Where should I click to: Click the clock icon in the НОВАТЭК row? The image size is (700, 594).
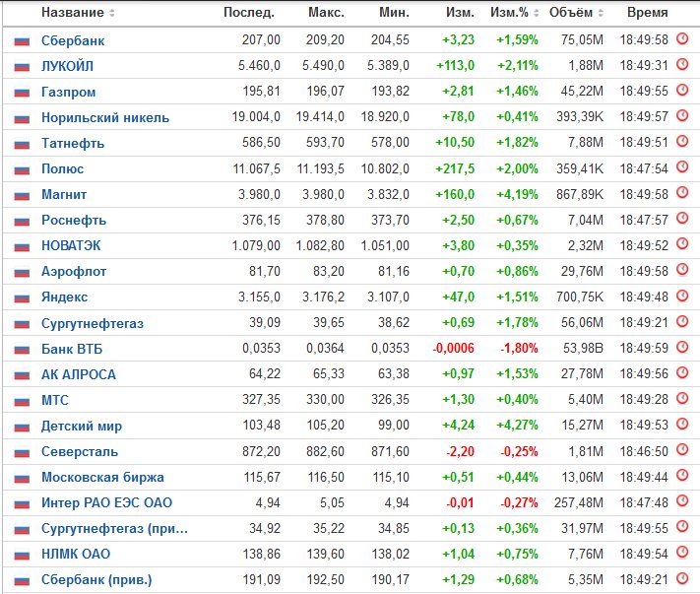[682, 244]
